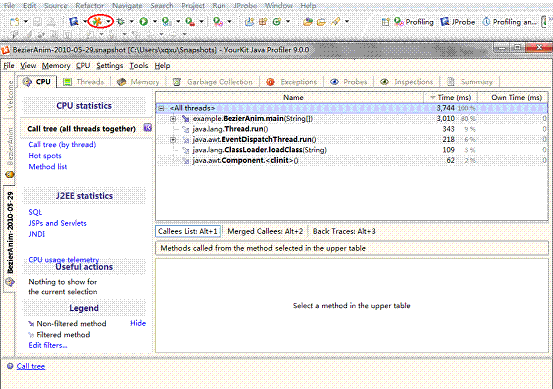Open the JProbe perspective icon
This screenshot has width=553, height=389.
[445, 22]
